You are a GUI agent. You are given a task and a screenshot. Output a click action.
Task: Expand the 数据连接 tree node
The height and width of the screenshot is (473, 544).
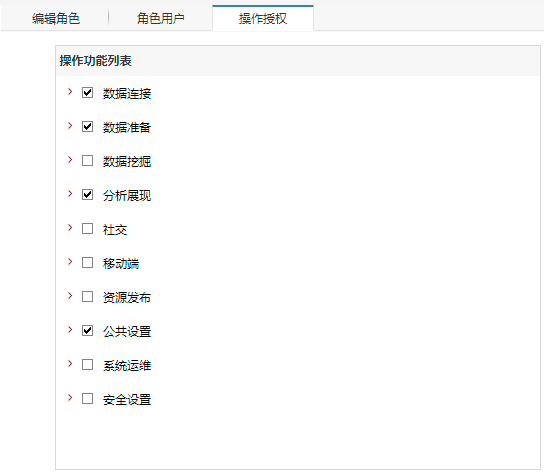[x=70, y=92]
